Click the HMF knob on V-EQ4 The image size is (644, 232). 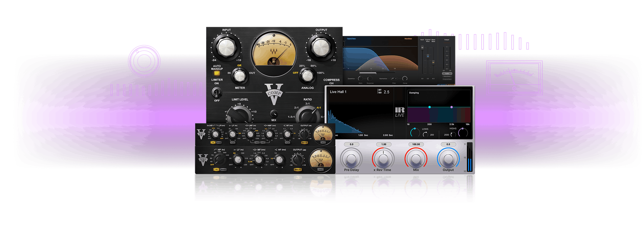click(269, 134)
